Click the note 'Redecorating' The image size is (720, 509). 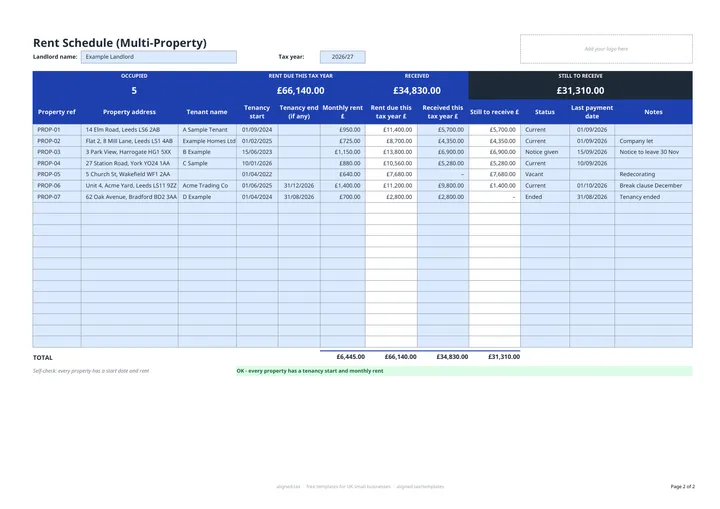pyautogui.click(x=653, y=175)
